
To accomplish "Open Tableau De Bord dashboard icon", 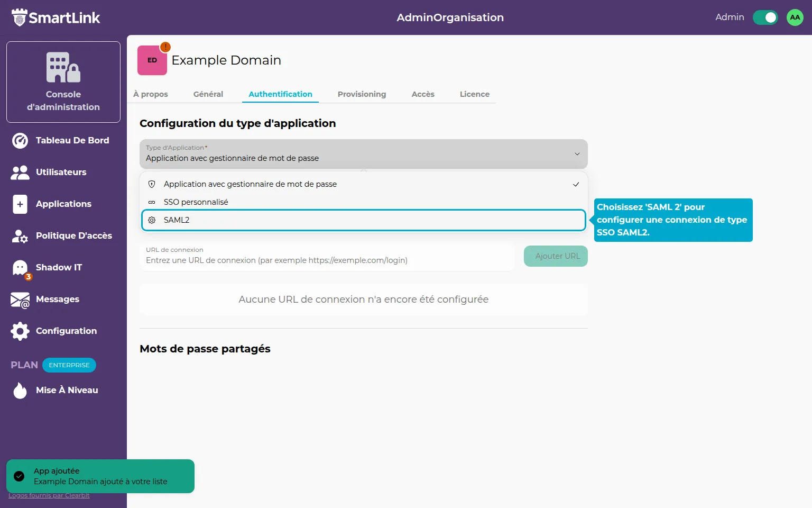I will (20, 141).
